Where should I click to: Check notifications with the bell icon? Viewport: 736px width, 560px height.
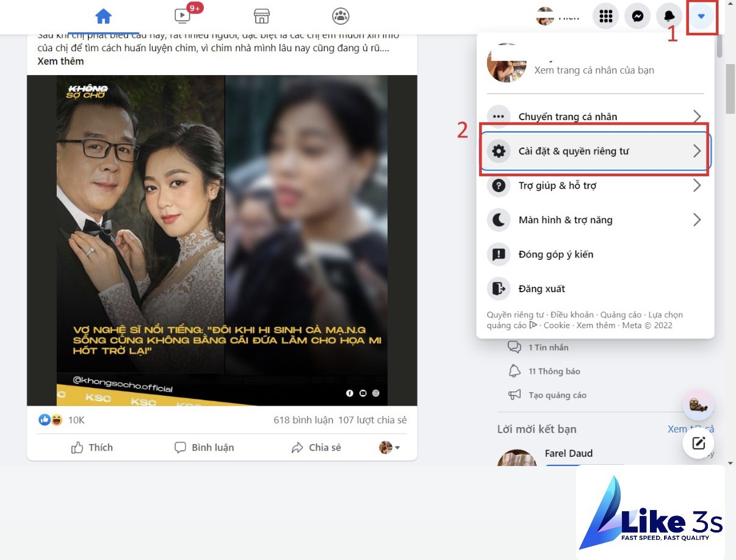(669, 16)
